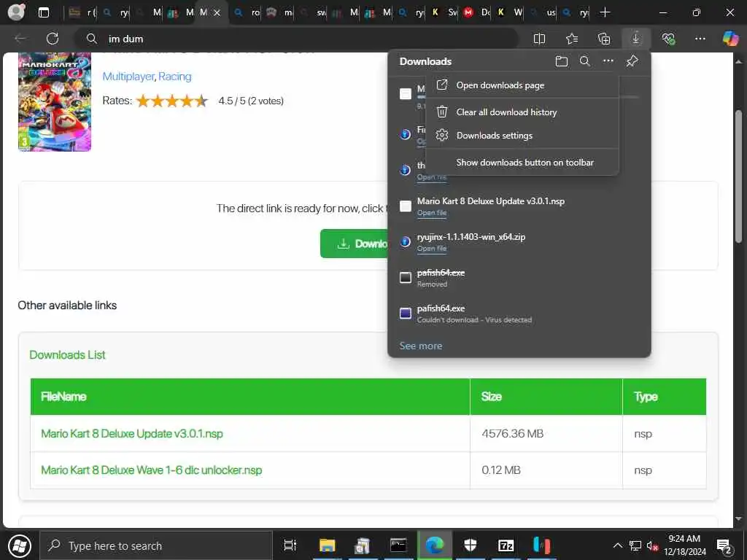747x560 pixels.
Task: Click removed pafish64.exe download entry
Action: (519, 278)
